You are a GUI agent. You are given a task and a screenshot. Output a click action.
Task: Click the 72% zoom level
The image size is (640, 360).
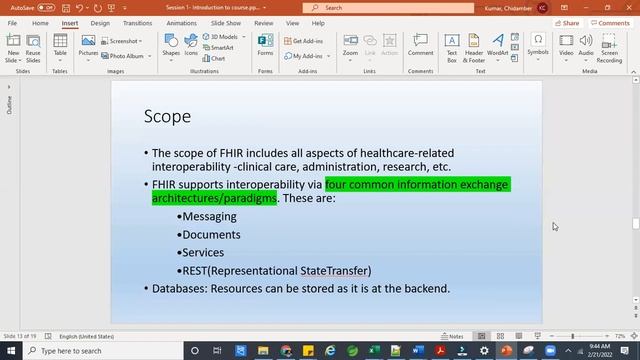(x=620, y=336)
